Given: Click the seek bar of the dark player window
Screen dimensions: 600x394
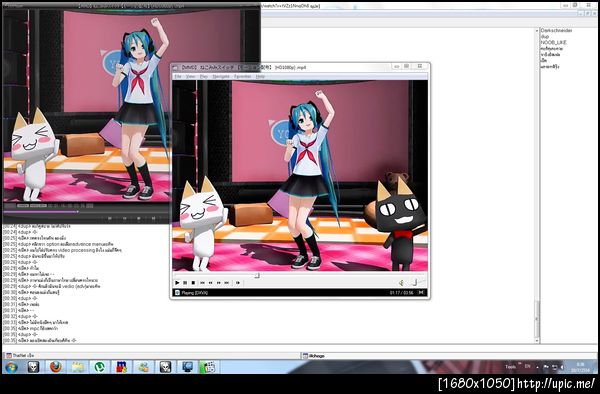Looking at the screenshot, I should click(86, 212).
